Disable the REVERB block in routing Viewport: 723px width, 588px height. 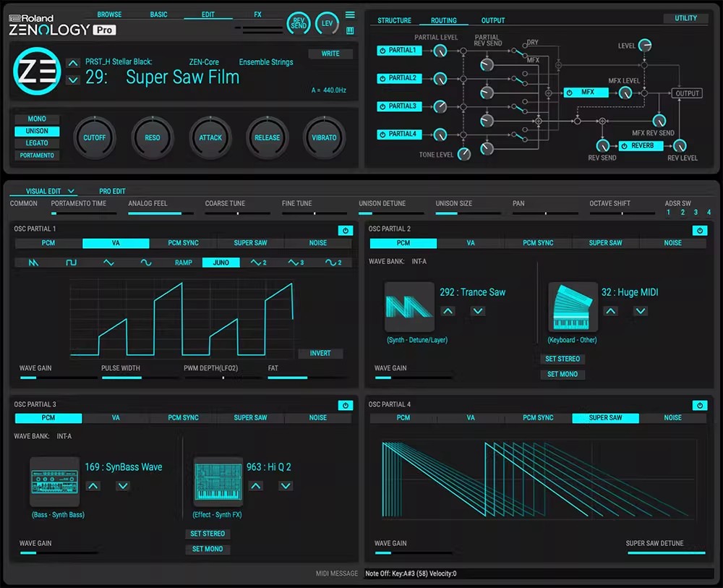[x=625, y=146]
